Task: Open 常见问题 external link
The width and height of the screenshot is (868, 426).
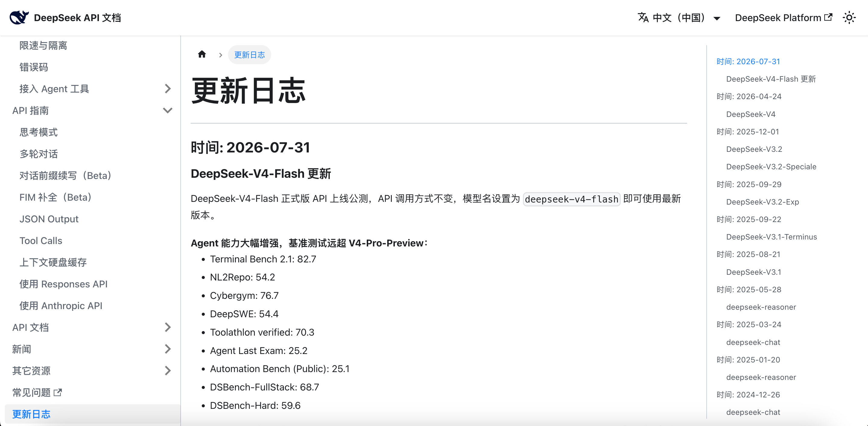Action: [x=37, y=392]
